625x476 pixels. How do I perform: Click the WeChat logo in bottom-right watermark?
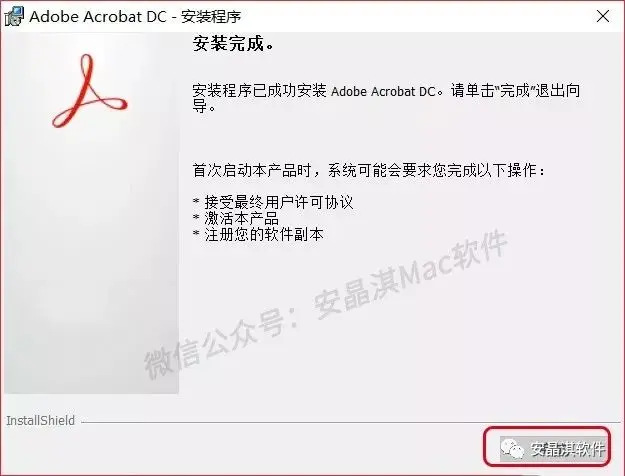click(512, 449)
